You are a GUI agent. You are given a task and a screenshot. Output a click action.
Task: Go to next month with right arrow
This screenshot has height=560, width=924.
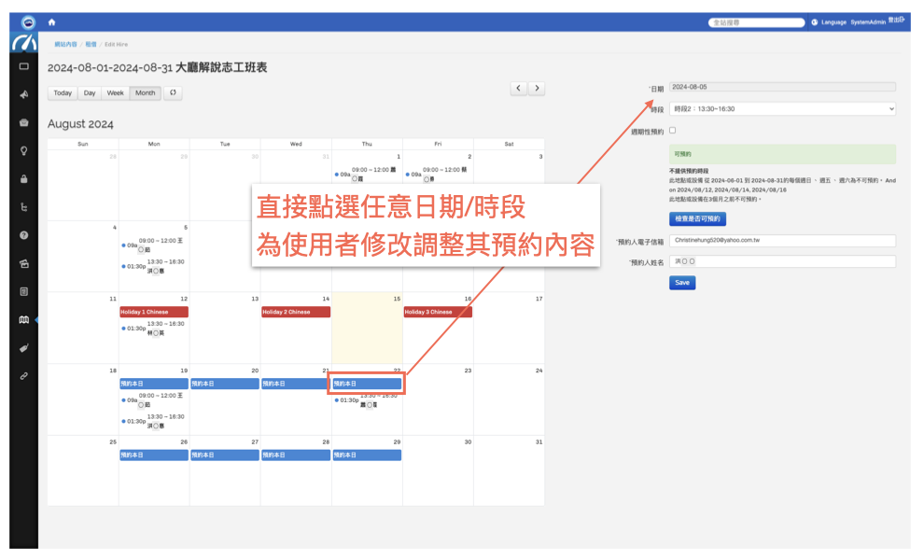(x=536, y=89)
